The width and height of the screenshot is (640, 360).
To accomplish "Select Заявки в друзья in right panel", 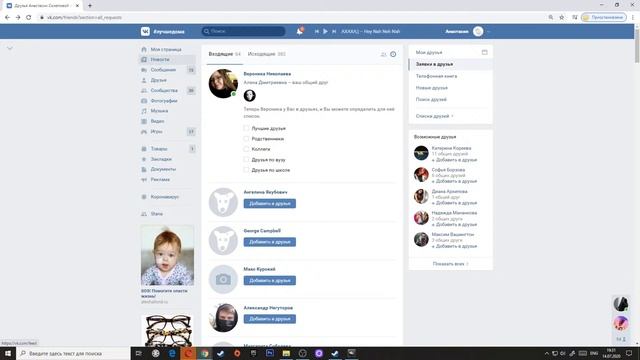I will pyautogui.click(x=451, y=64).
